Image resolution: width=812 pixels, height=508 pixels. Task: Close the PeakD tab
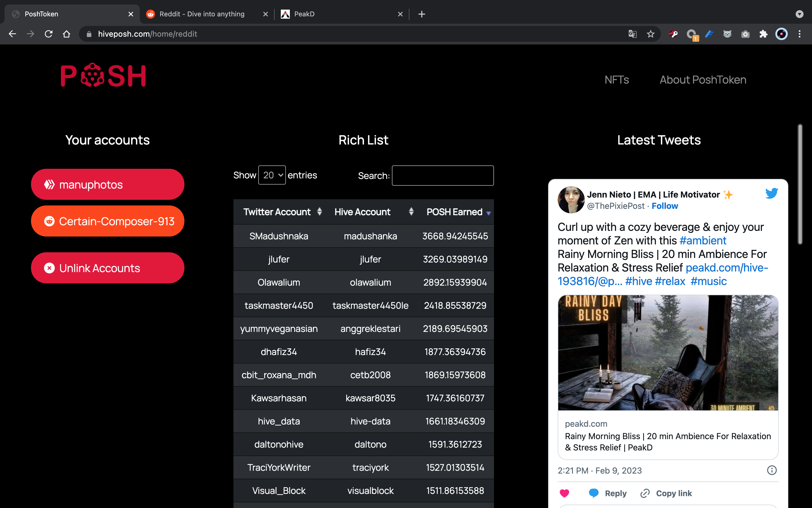(400, 14)
